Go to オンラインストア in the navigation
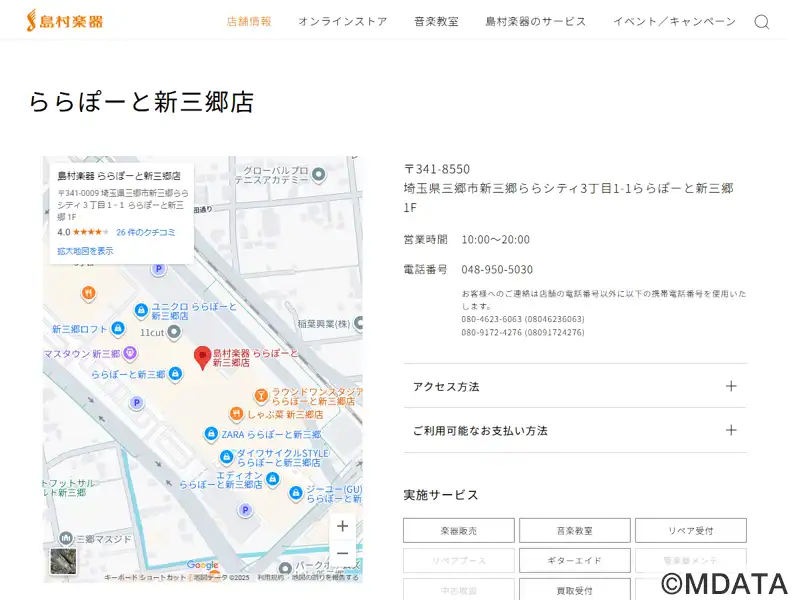Viewport: 800px width, 600px height. click(342, 21)
